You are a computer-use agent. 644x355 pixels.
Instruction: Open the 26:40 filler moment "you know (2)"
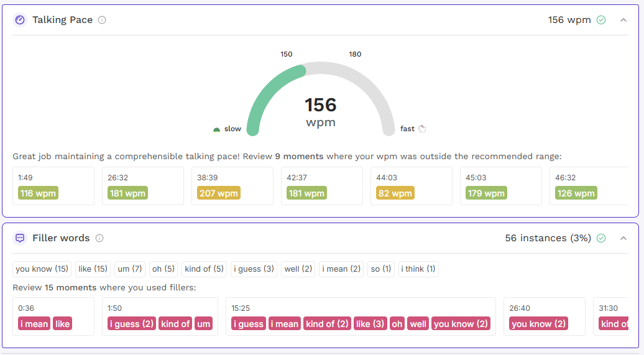click(544, 316)
